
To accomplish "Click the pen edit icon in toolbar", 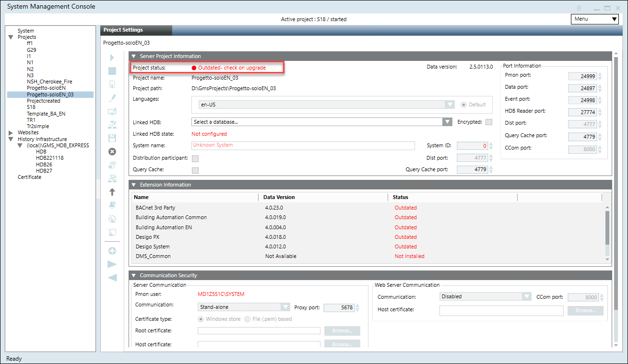I will pos(112,98).
